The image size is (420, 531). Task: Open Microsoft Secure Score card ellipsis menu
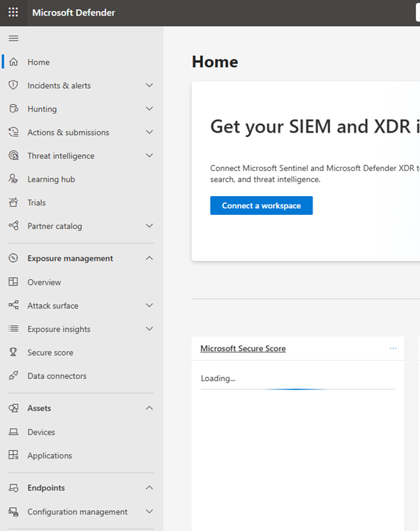click(393, 348)
